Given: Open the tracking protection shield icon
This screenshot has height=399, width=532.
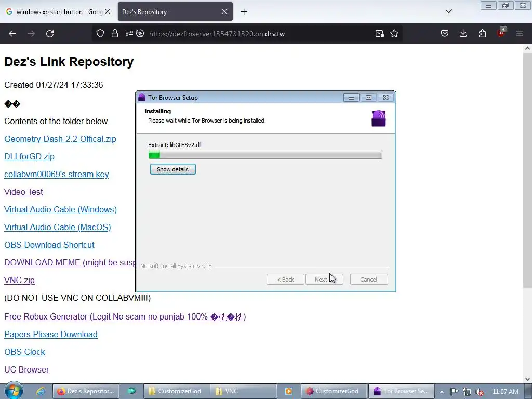Looking at the screenshot, I should [x=100, y=34].
